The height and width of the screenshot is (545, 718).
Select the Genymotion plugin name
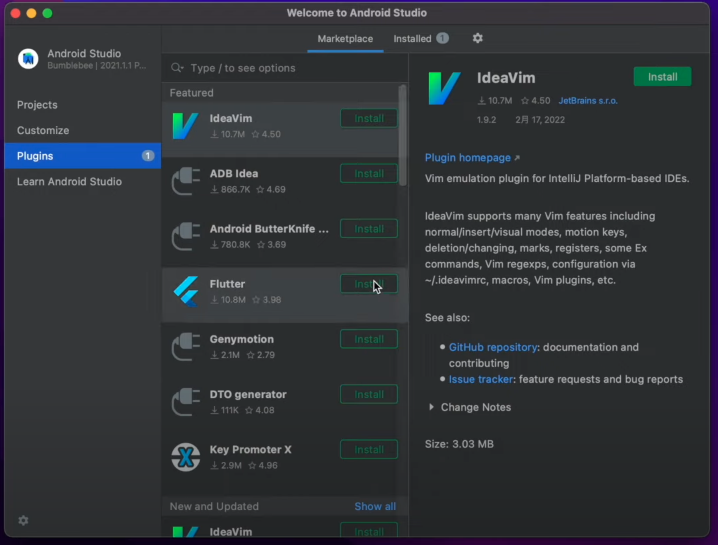coord(242,339)
